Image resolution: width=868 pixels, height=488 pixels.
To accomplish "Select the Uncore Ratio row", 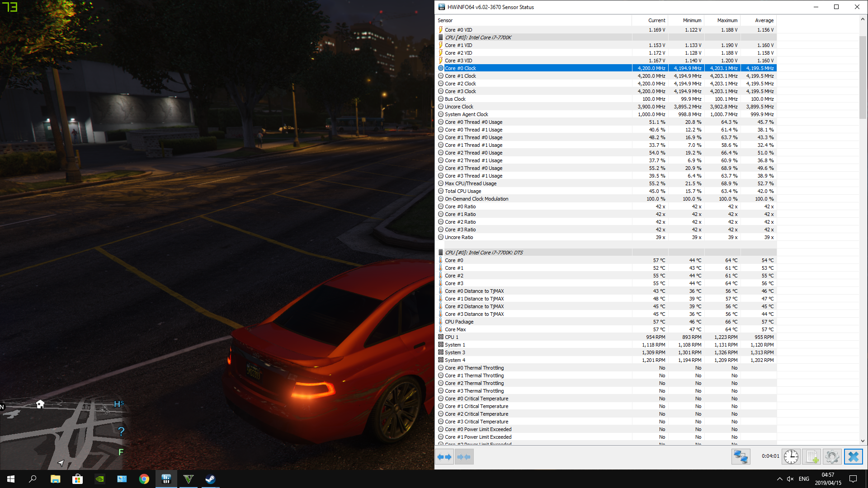I will pyautogui.click(x=606, y=237).
